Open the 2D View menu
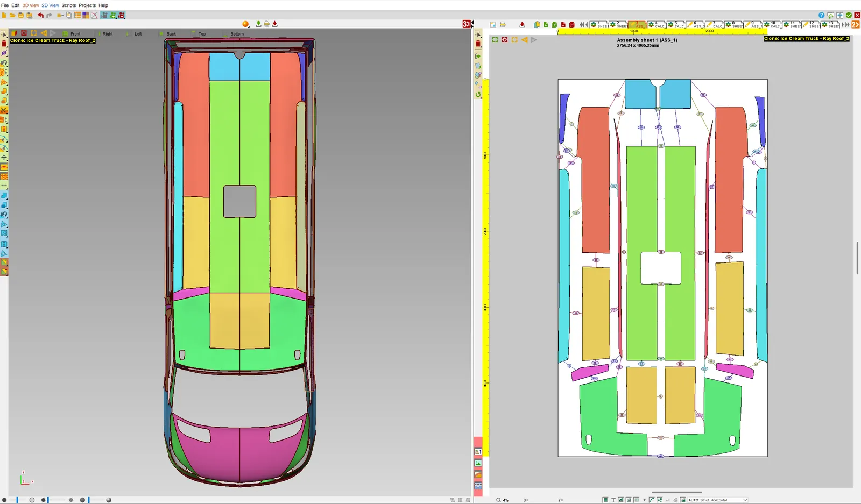 click(x=51, y=5)
